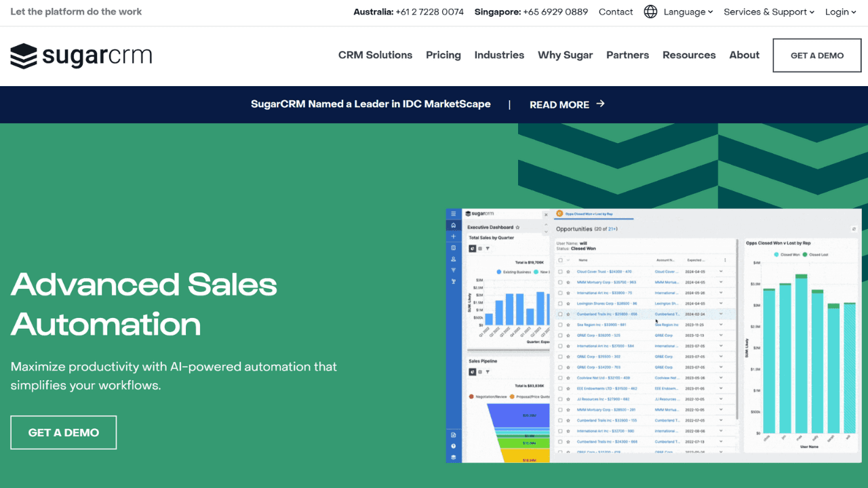The image size is (868, 488).
Task: Click the star beside Executive Dashboard
Action: point(517,227)
